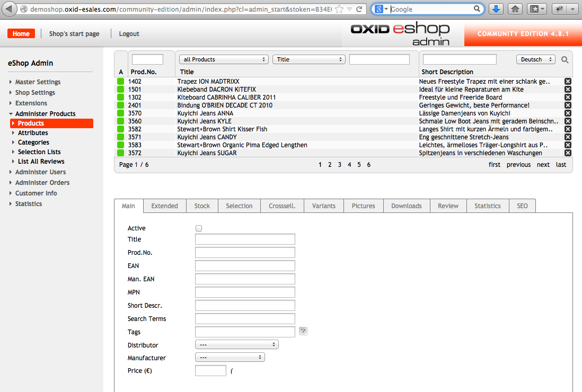The height and width of the screenshot is (392, 582).
Task: Click delete icon for Kuyichi Jeans SUGAR
Action: [568, 153]
